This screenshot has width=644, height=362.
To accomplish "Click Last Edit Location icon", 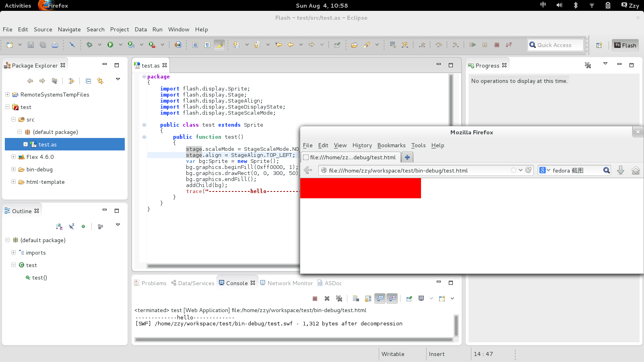I will (278, 45).
